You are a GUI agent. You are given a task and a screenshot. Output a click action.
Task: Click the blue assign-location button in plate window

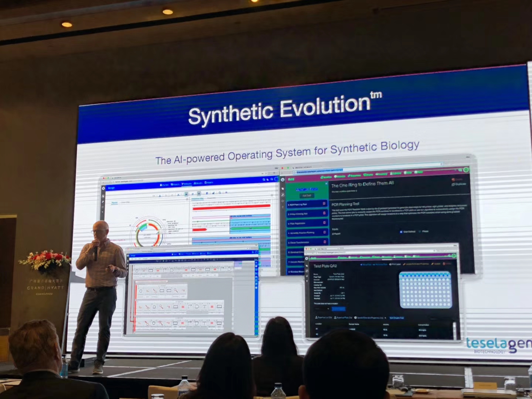pos(338,309)
